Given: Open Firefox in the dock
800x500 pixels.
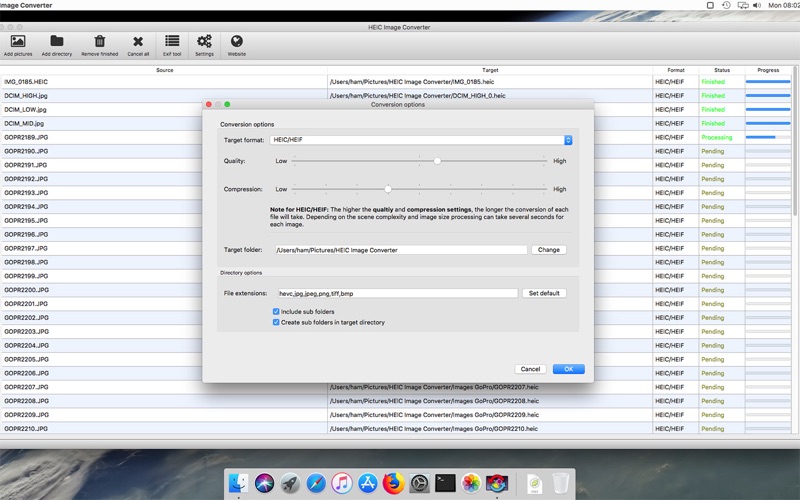Looking at the screenshot, I should tap(393, 483).
